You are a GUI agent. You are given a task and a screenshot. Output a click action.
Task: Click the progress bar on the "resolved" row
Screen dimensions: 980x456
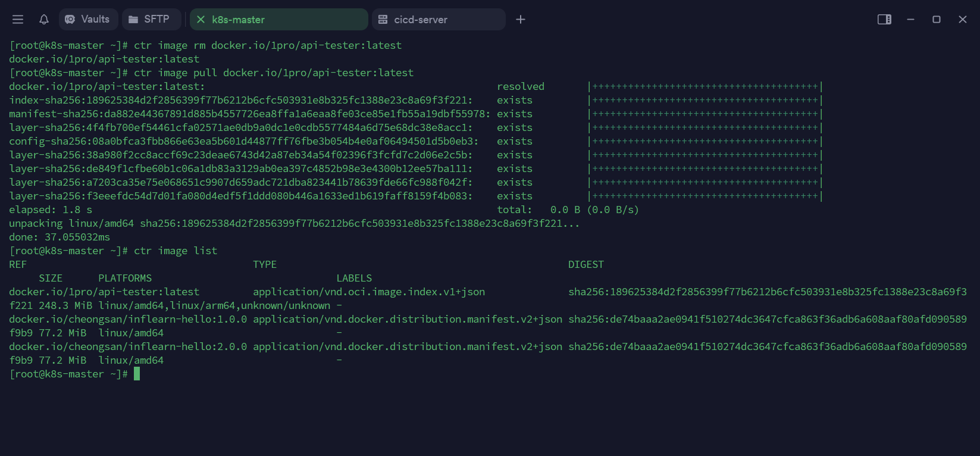coord(705,87)
